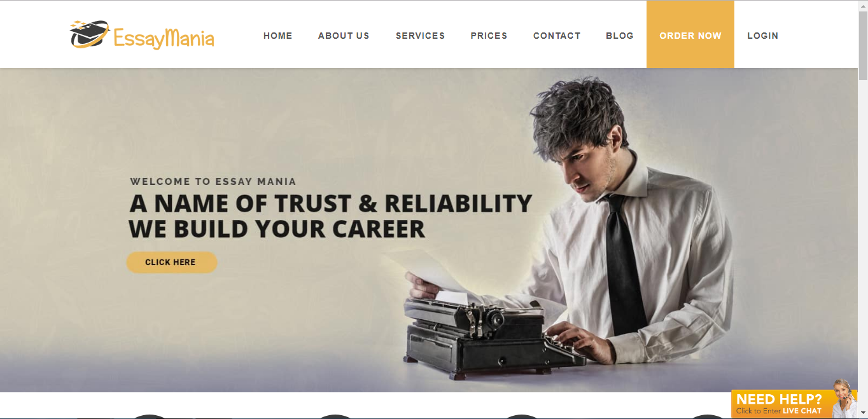Click the EssayMania logo text
Screen dimensions: 868x419
[164, 38]
